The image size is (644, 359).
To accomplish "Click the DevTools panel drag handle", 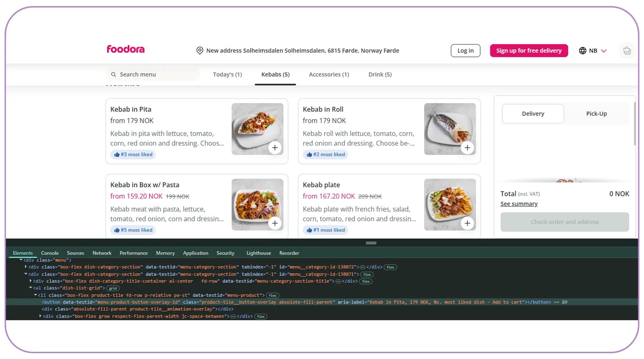I will point(371,243).
